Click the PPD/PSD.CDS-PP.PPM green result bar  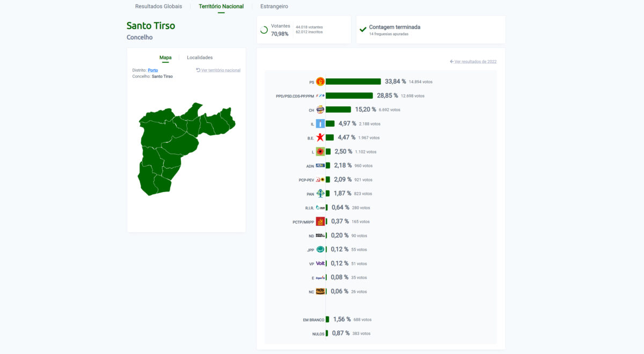[349, 95]
